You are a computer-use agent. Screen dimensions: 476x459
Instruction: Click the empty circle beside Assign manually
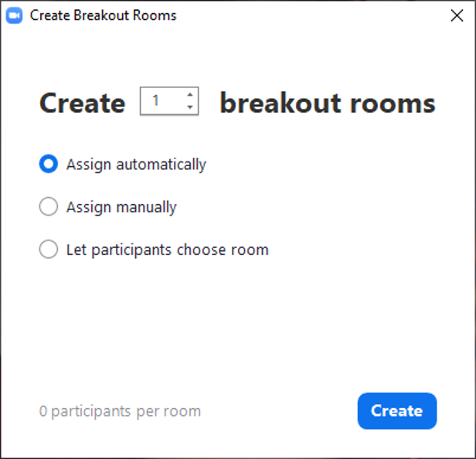coord(49,207)
